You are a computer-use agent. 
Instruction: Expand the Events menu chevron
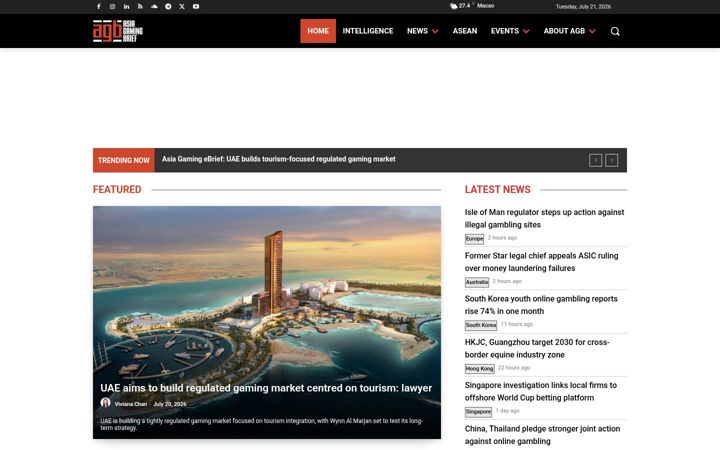coord(526,31)
